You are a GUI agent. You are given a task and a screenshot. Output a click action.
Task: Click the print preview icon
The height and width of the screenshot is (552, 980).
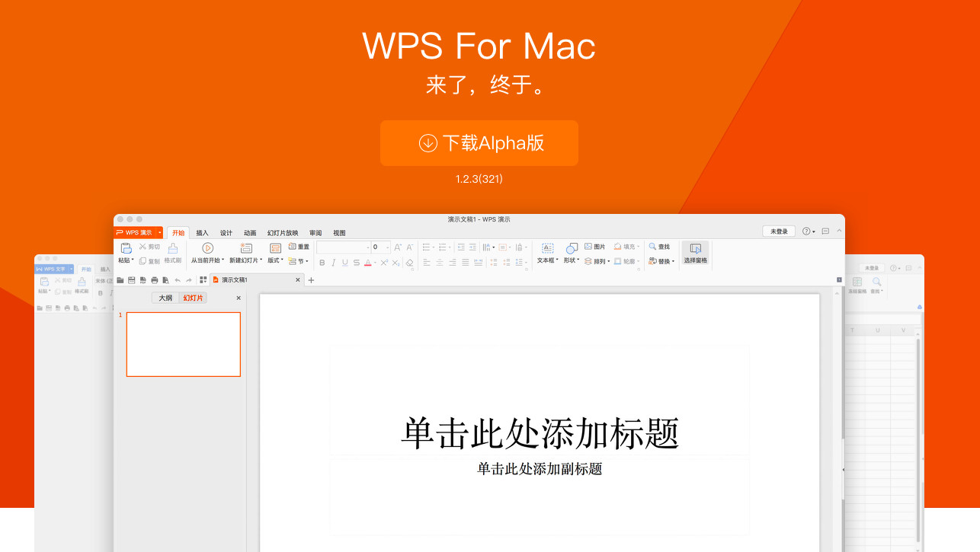[165, 280]
